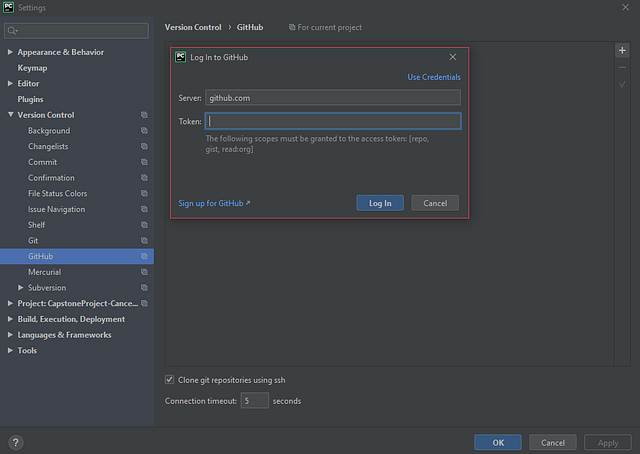Open the Keymap settings page

tap(32, 68)
